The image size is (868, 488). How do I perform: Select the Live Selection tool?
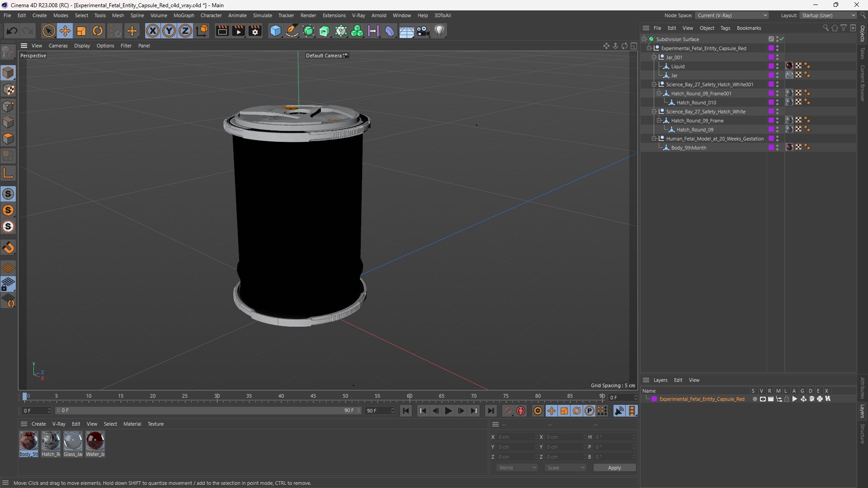point(48,31)
